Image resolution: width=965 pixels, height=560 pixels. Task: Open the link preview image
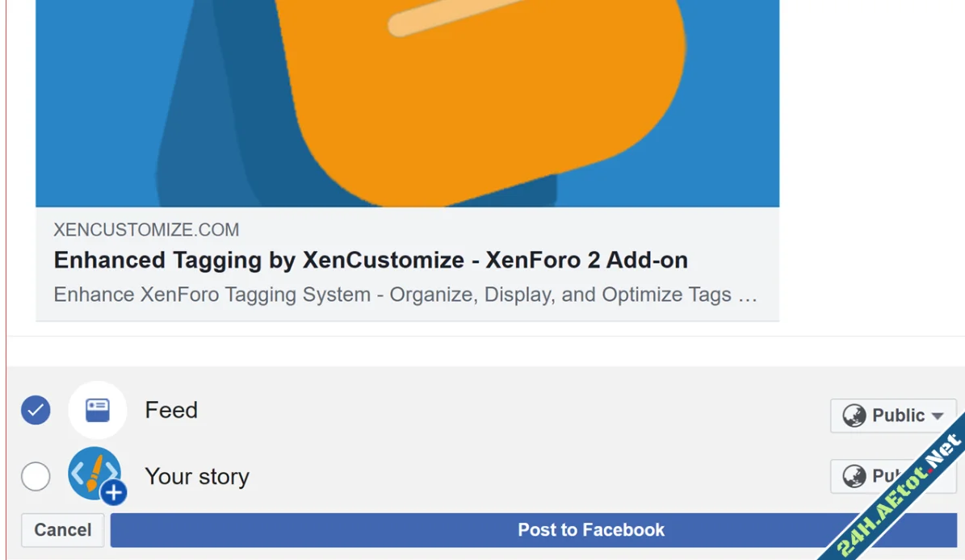coord(407,103)
